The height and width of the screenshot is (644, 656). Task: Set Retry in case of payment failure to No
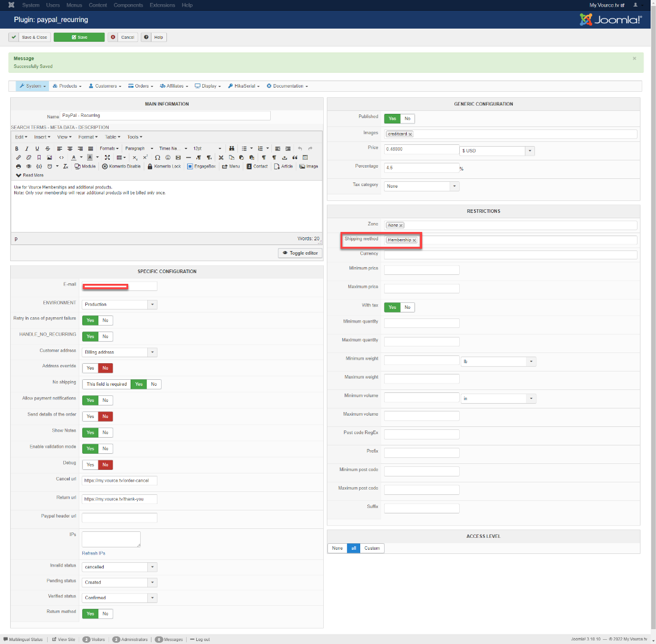(x=106, y=321)
